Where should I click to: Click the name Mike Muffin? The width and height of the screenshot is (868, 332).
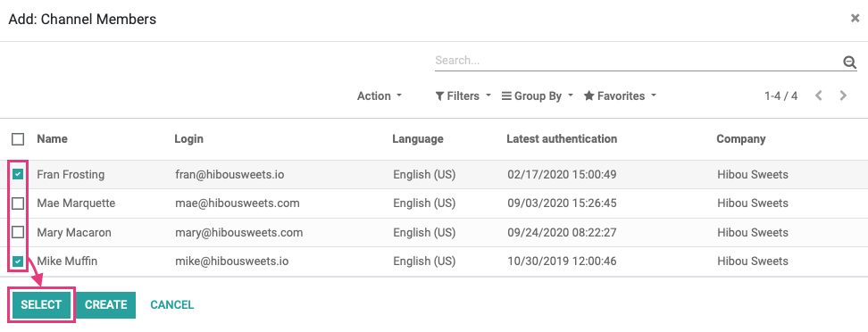[x=67, y=261]
